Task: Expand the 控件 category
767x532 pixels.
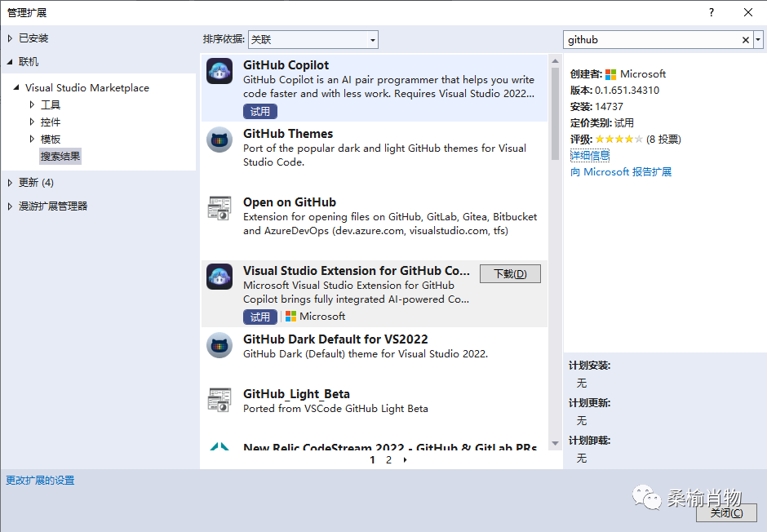Action: coord(32,122)
